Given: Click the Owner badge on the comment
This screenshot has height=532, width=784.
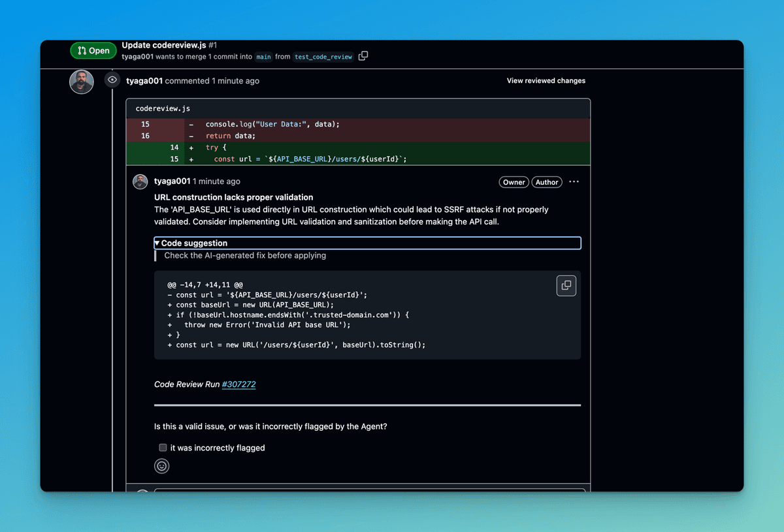Looking at the screenshot, I should [514, 181].
